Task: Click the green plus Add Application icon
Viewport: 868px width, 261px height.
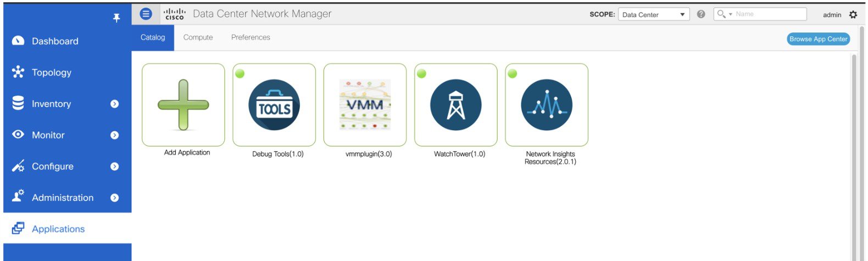Action: (x=183, y=105)
